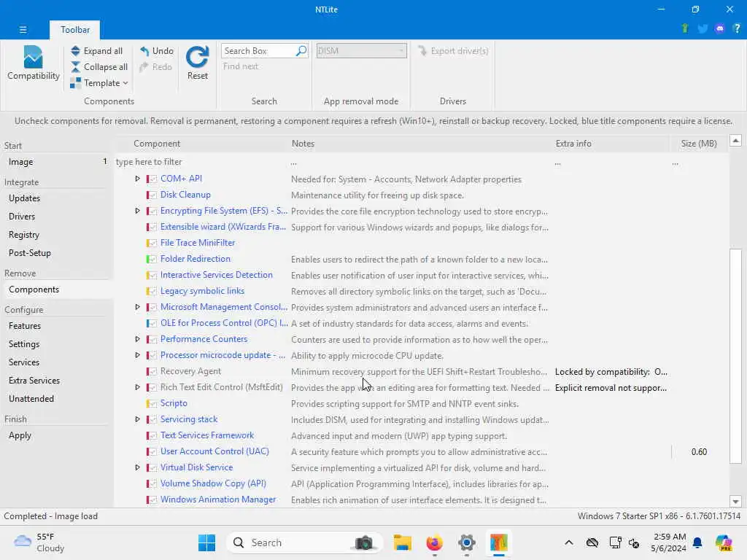Switch to the Toolbar tab
Image resolution: width=747 pixels, height=560 pixels.
point(75,29)
